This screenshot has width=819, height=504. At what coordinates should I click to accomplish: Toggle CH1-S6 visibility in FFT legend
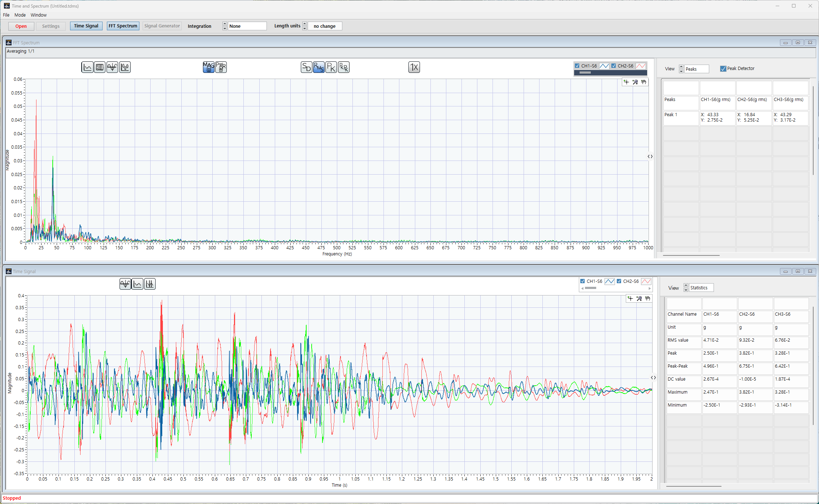(x=577, y=66)
